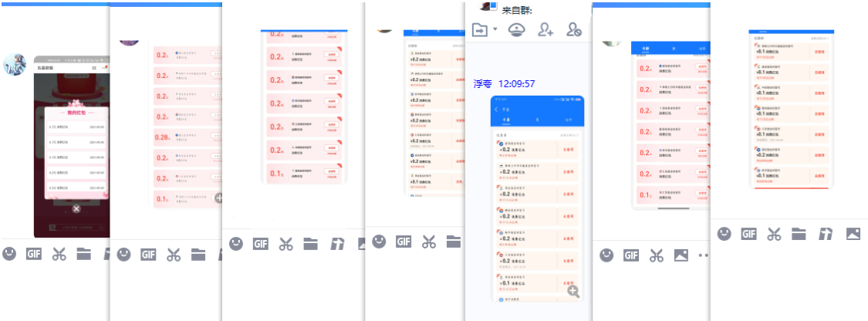The image size is (868, 321).
Task: Click the picture icon at the rightmost toolbar end
Action: click(x=853, y=234)
